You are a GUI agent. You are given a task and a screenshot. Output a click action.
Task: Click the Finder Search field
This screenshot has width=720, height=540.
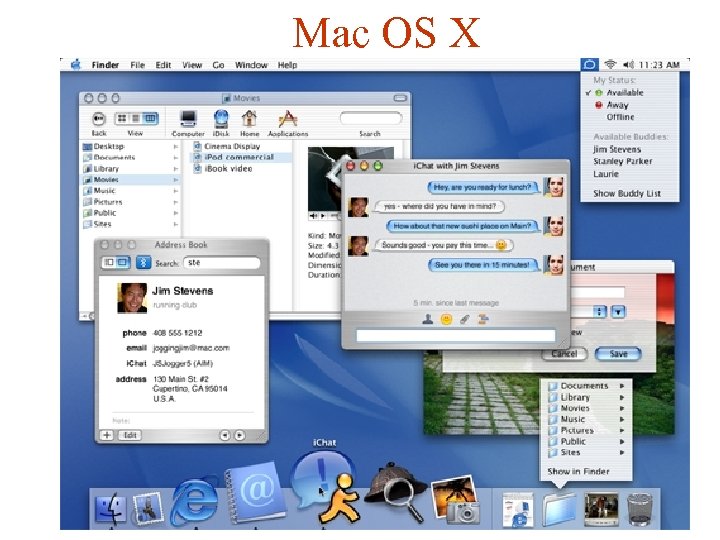point(371,118)
